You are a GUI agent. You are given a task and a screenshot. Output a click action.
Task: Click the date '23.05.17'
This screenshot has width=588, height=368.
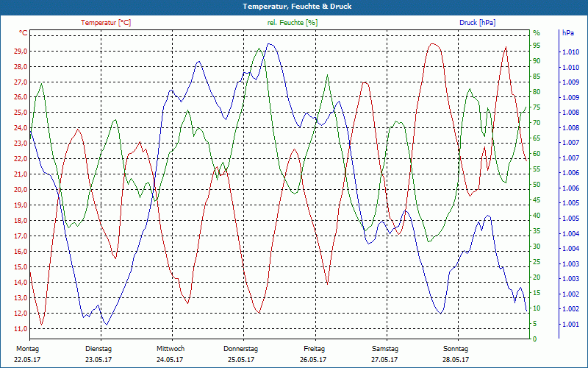tap(98, 359)
